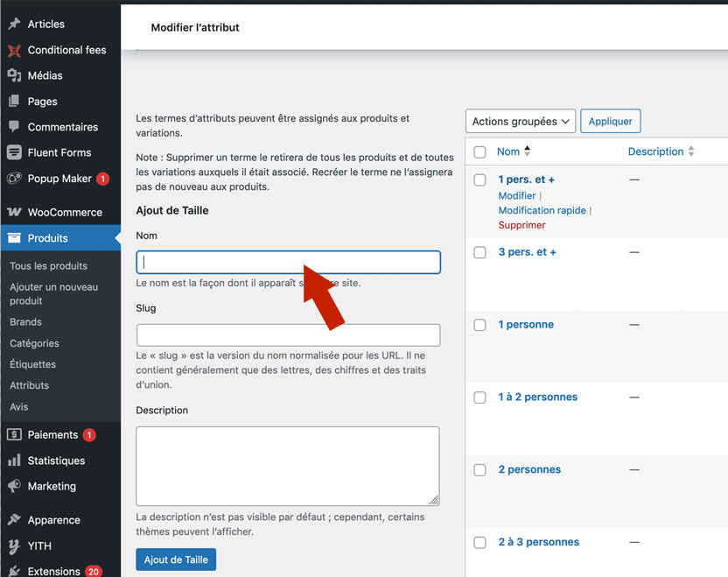Click the WooCommerce logo icon
This screenshot has width=728, height=577.
14,212
